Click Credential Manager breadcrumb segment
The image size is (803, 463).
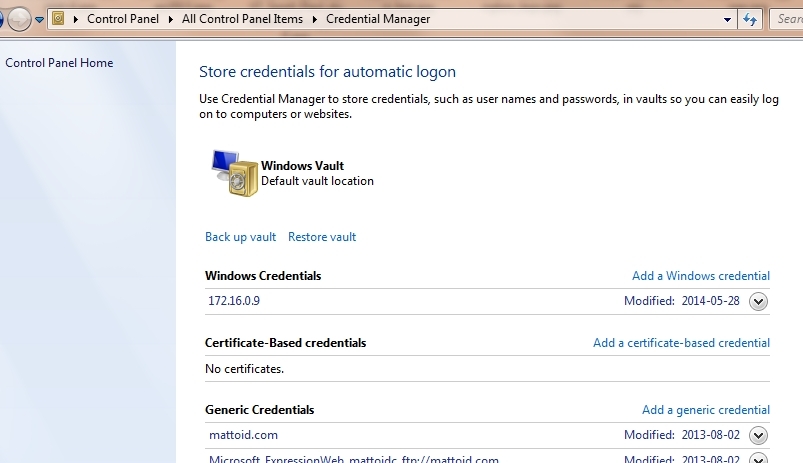point(378,19)
